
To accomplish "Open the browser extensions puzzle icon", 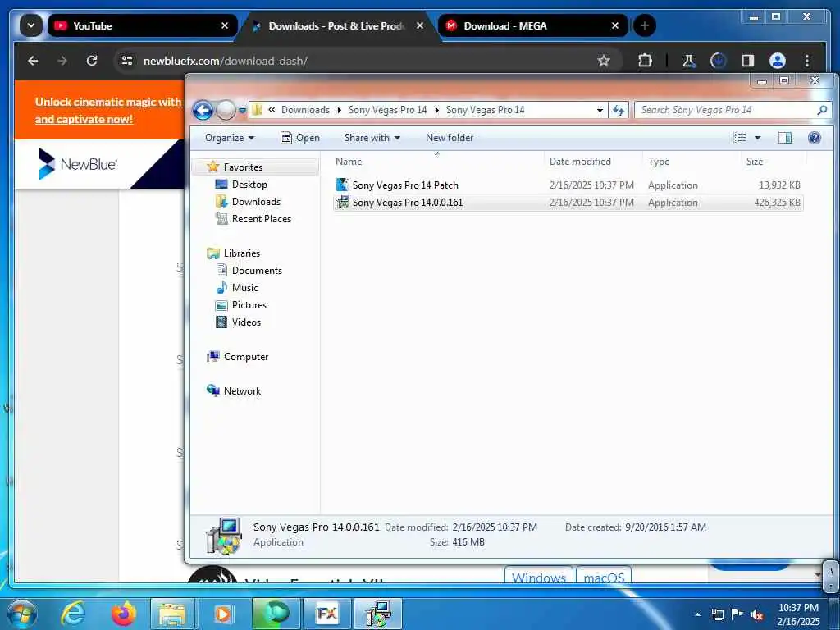I will pyautogui.click(x=645, y=61).
